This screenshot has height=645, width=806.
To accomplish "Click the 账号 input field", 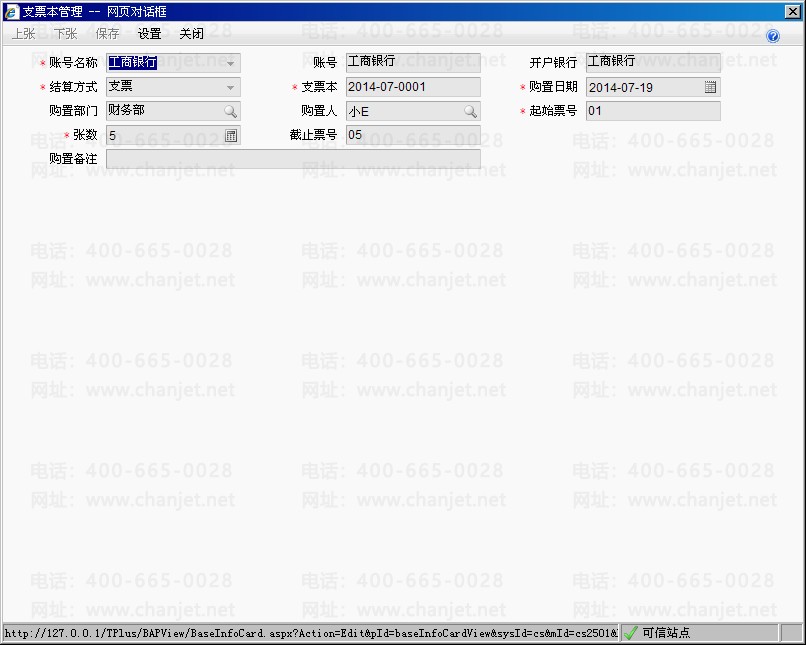I will [413, 62].
